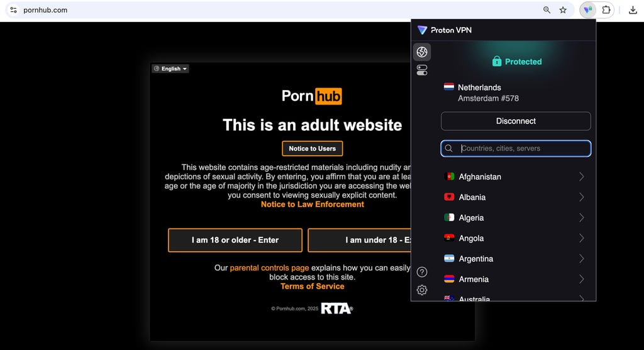This screenshot has height=350, width=644.
Task: Select Argentina country name
Action: pos(475,259)
